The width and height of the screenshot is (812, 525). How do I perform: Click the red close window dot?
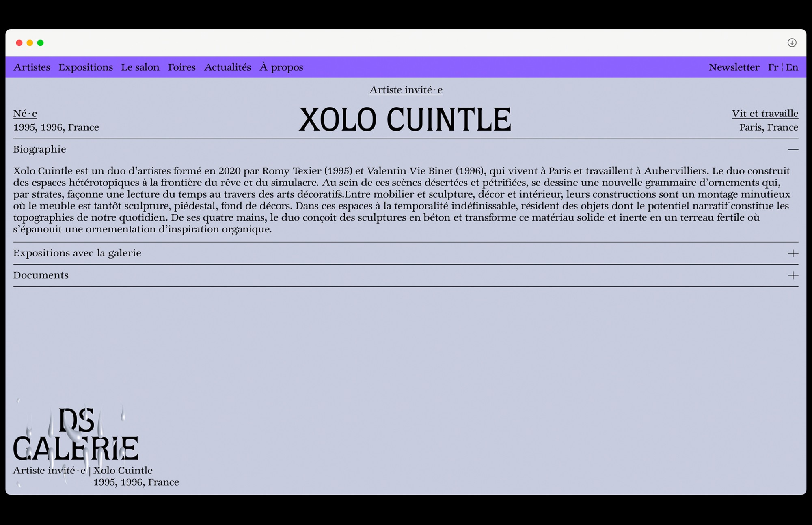(19, 43)
